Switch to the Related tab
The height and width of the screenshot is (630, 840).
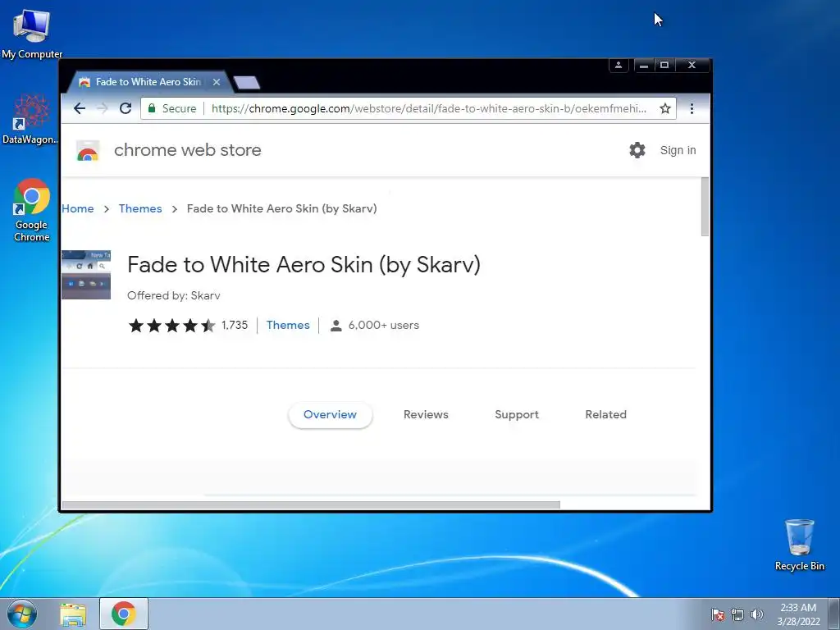coord(605,414)
